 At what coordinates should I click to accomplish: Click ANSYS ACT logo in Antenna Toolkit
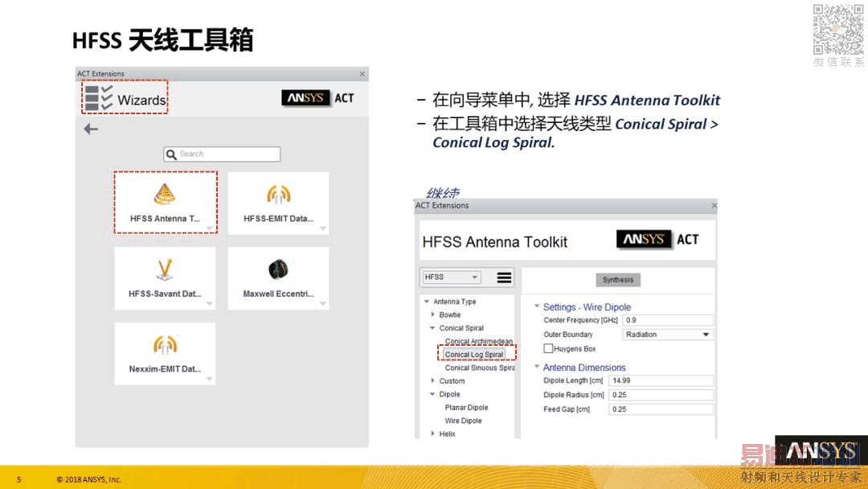tap(657, 239)
